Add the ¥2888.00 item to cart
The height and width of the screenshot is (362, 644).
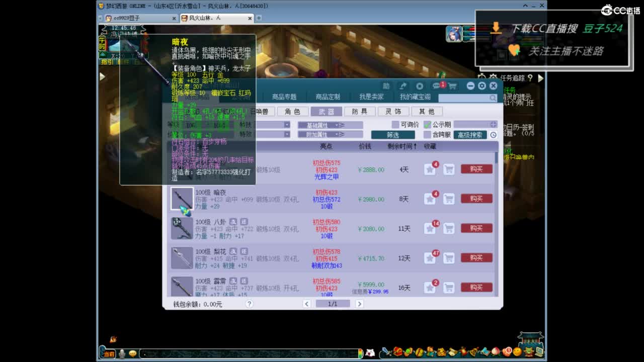[449, 169]
